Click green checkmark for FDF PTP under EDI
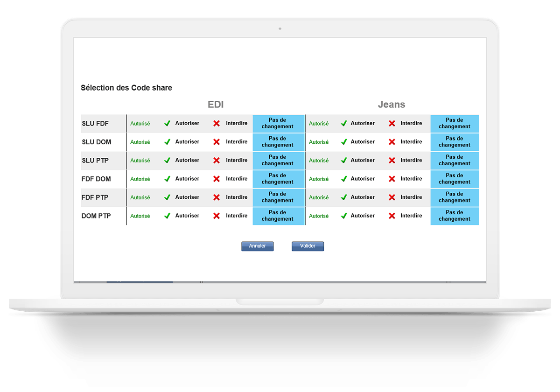The image size is (560, 392). (167, 197)
